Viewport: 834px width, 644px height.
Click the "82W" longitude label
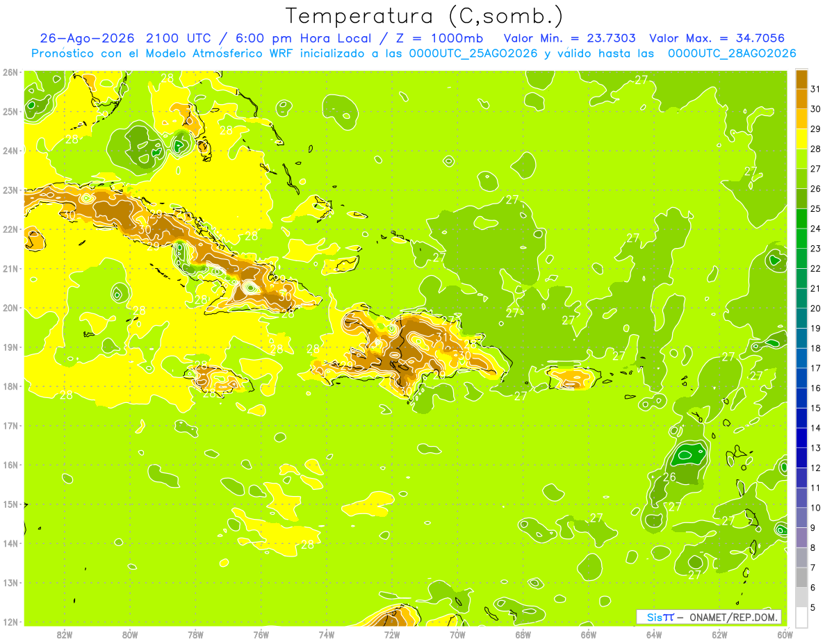point(65,634)
